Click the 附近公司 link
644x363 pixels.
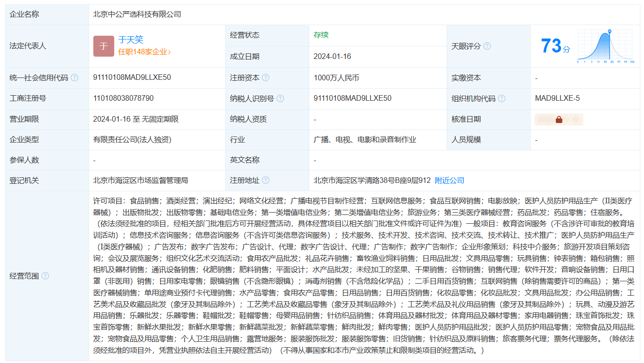pyautogui.click(x=449, y=180)
